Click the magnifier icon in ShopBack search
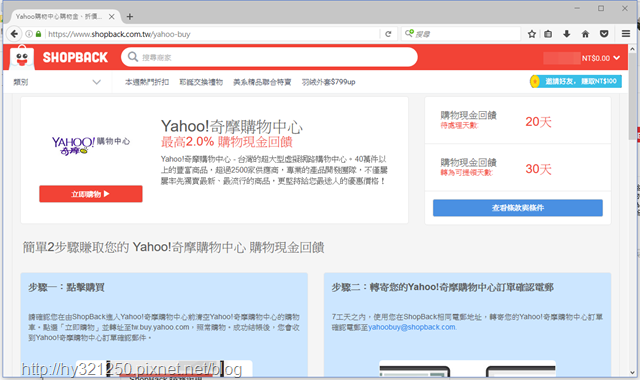 point(133,57)
